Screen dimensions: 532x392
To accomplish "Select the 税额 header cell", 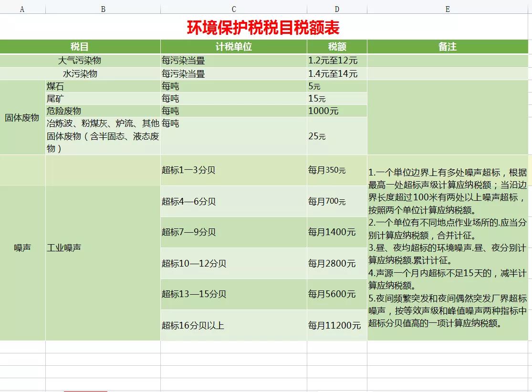I will tap(337, 47).
